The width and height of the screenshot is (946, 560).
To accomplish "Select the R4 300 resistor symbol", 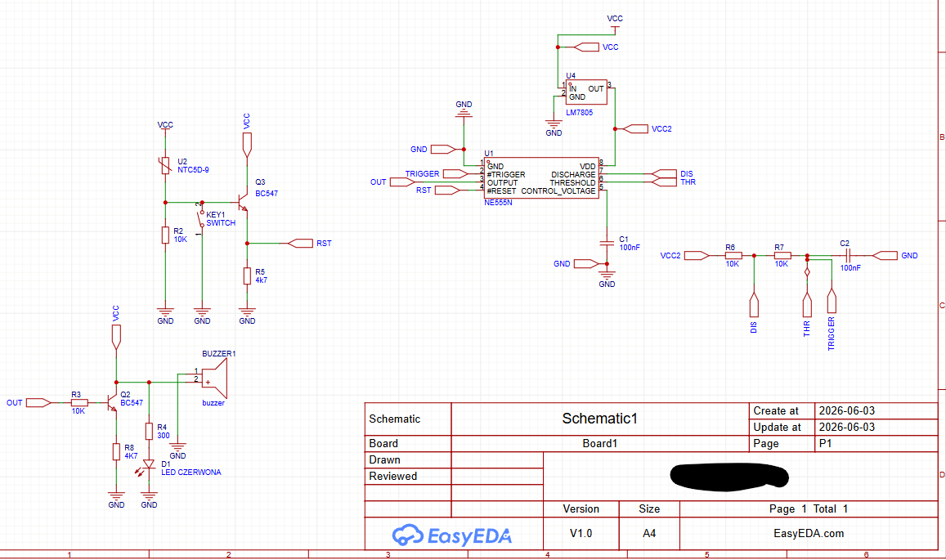I will (149, 431).
